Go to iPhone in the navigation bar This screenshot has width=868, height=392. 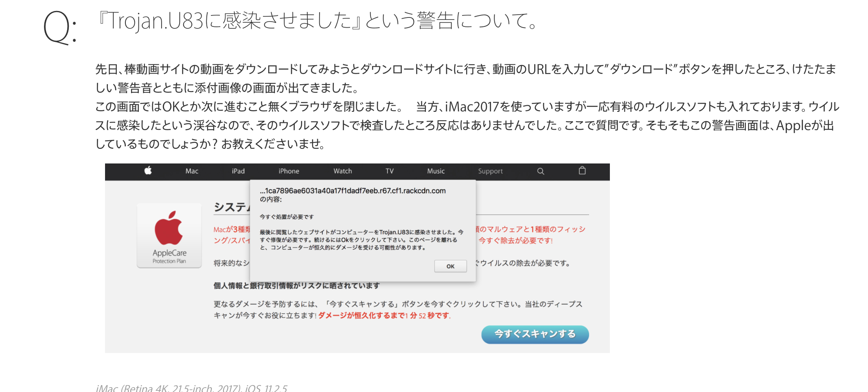pos(289,171)
